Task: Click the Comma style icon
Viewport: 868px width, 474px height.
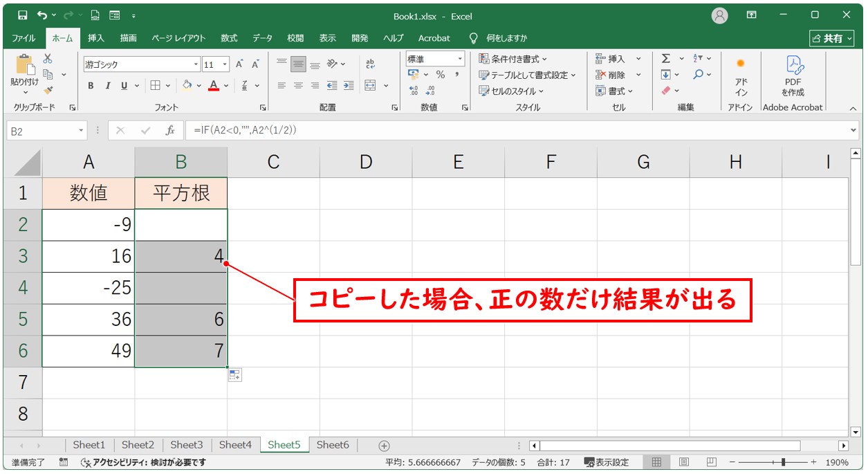Action: click(x=457, y=74)
